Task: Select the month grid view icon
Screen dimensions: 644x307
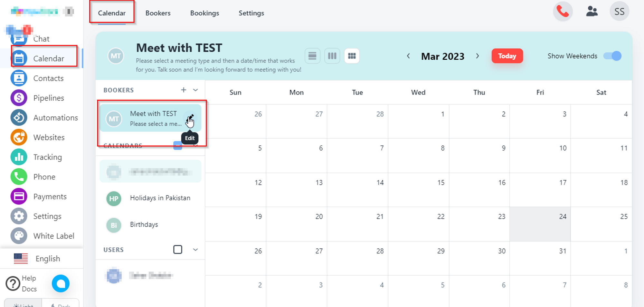Action: (352, 56)
